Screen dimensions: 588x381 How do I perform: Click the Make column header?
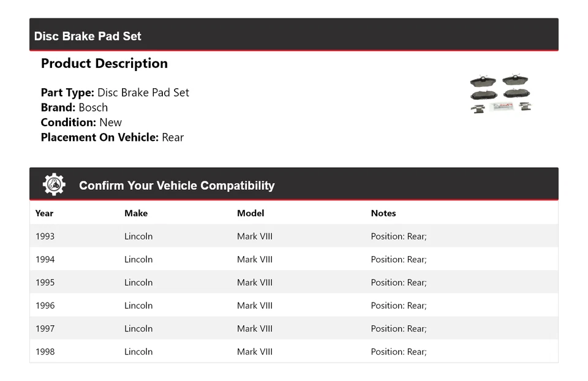(x=136, y=213)
